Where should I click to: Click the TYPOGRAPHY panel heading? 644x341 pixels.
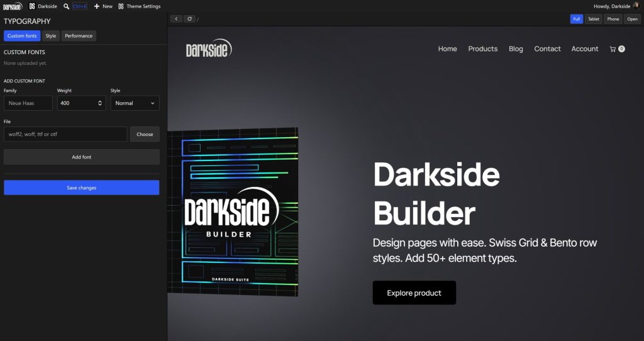27,21
